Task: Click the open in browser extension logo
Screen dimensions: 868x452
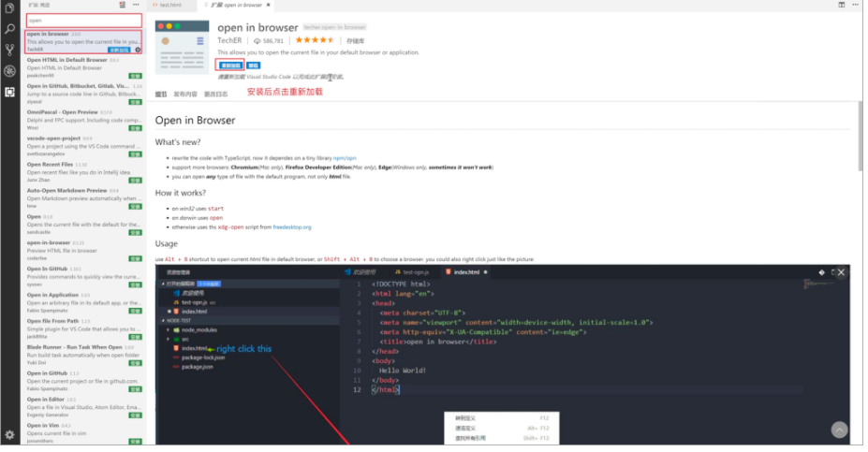Action: click(183, 48)
